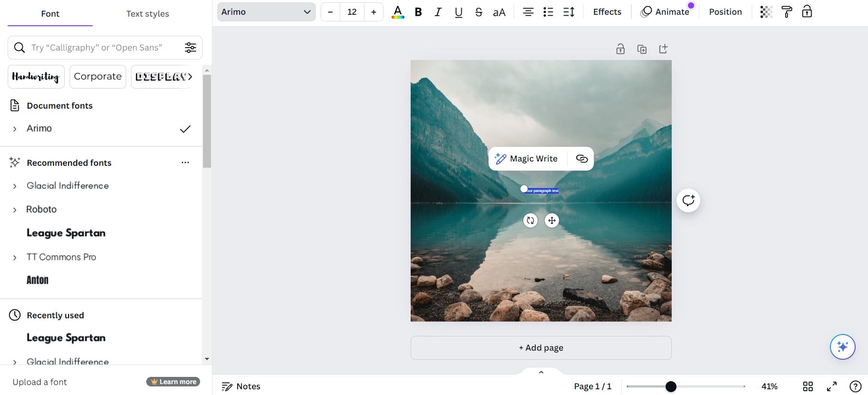Open the Position panel

click(725, 12)
